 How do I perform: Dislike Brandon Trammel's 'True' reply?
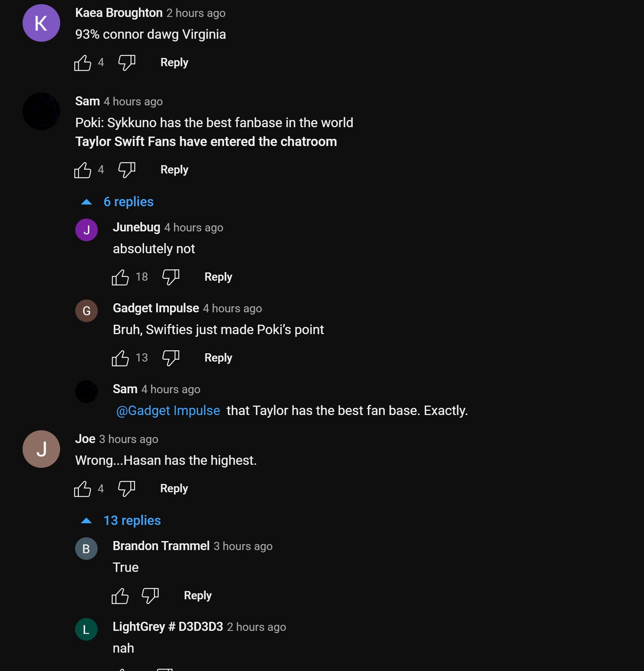pos(150,596)
